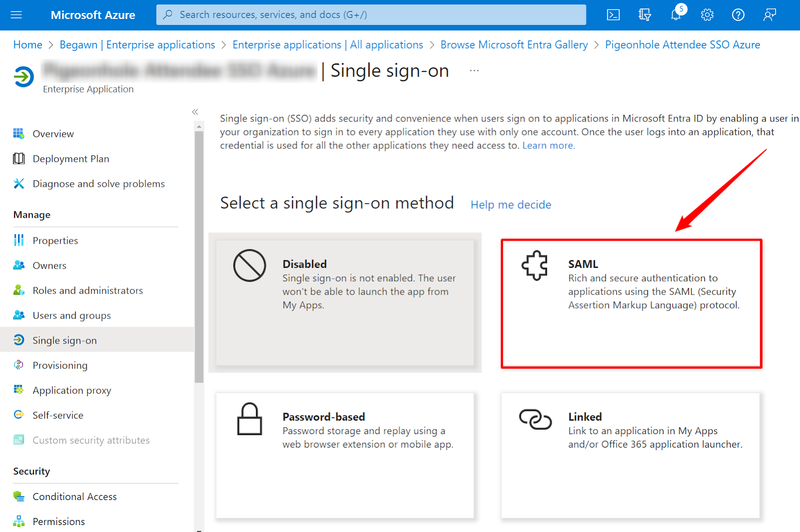Click Pigeonhole Attendee SSO Azure breadcrumb
This screenshot has height=532, width=800.
[682, 44]
